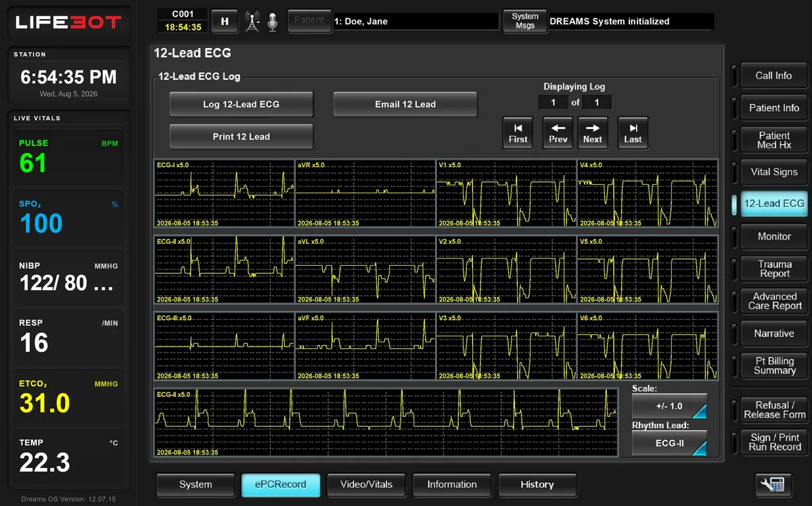Click the LifeBot logo
Screen dimensions: 812x506
[x=68, y=22]
